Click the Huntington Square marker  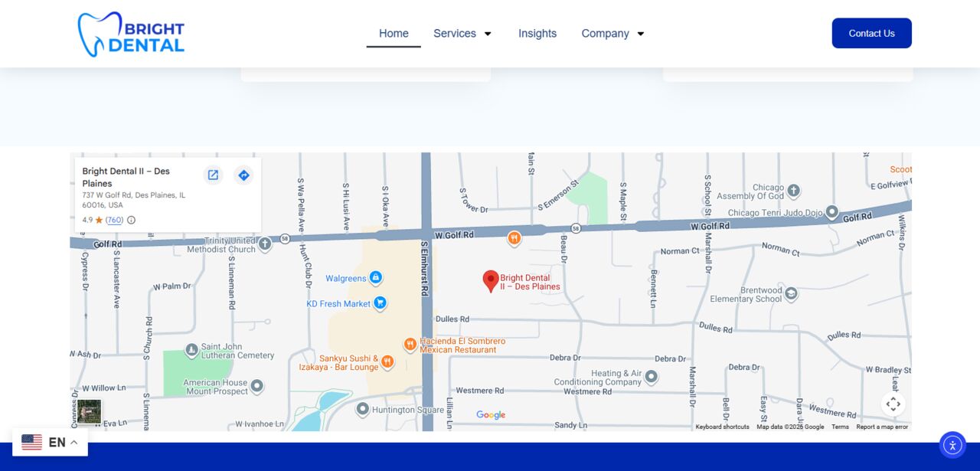pyautogui.click(x=363, y=409)
